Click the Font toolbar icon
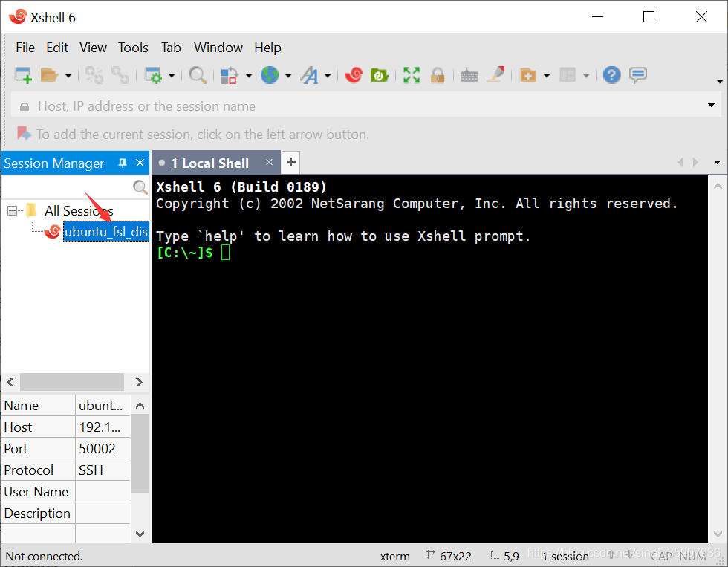The width and height of the screenshot is (728, 567). click(309, 75)
